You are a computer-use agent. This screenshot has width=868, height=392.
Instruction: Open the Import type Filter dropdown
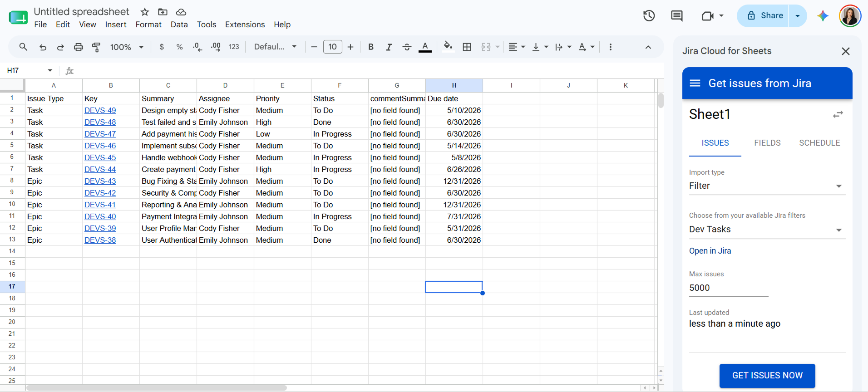click(x=767, y=186)
